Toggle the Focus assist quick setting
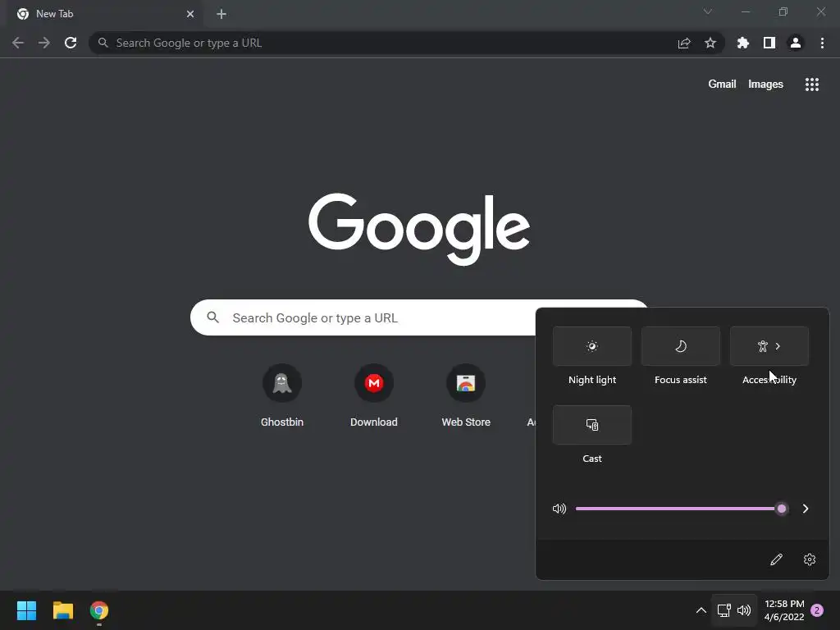This screenshot has height=630, width=840. [680, 346]
